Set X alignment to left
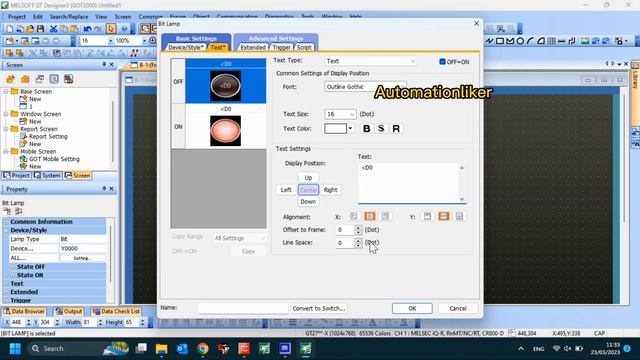The image size is (640, 360). click(353, 216)
